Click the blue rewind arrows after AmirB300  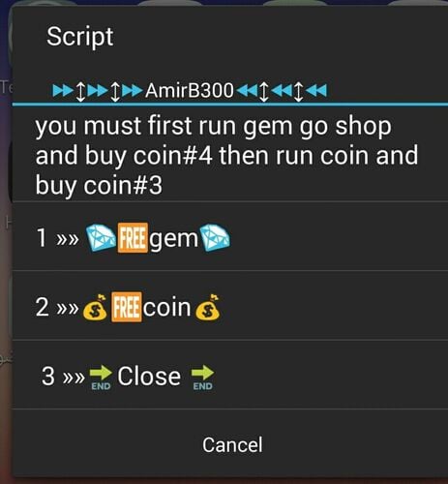pos(282,91)
